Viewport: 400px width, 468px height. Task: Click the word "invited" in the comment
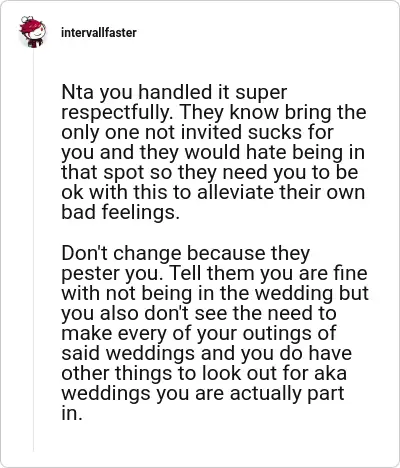[211, 132]
